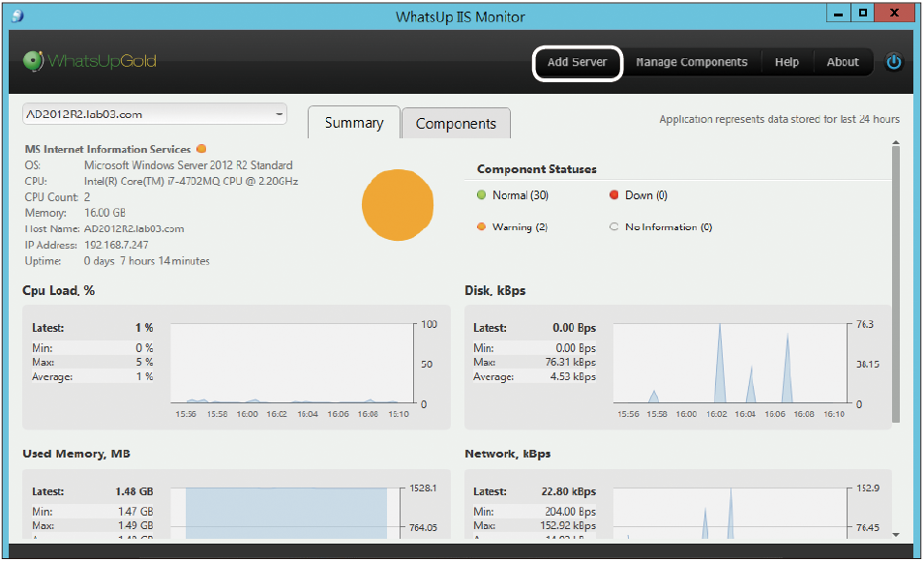This screenshot has height=562, width=924.
Task: Click the green Normal (30) status dot
Action: click(482, 195)
